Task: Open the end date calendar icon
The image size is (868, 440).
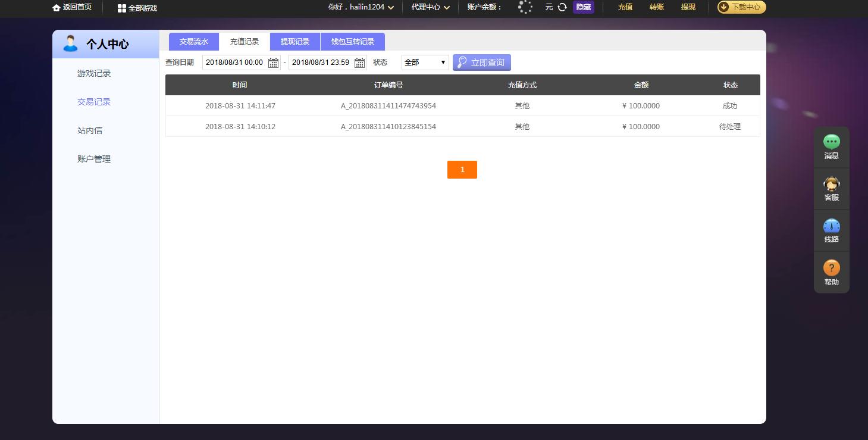Action: 359,62
